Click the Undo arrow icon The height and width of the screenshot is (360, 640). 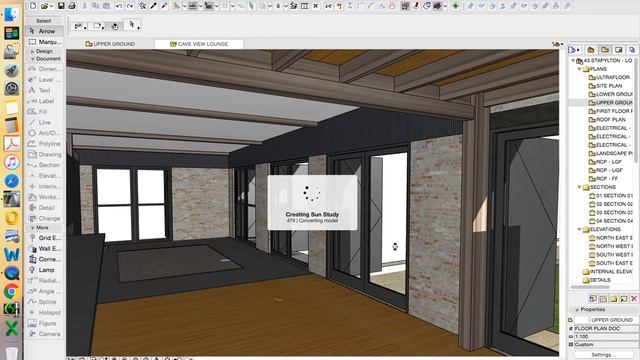coord(119,6)
